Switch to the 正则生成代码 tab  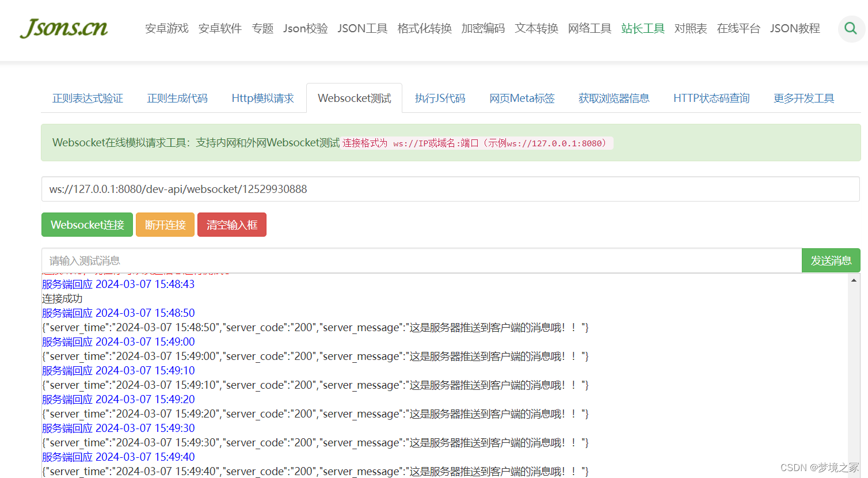point(177,98)
